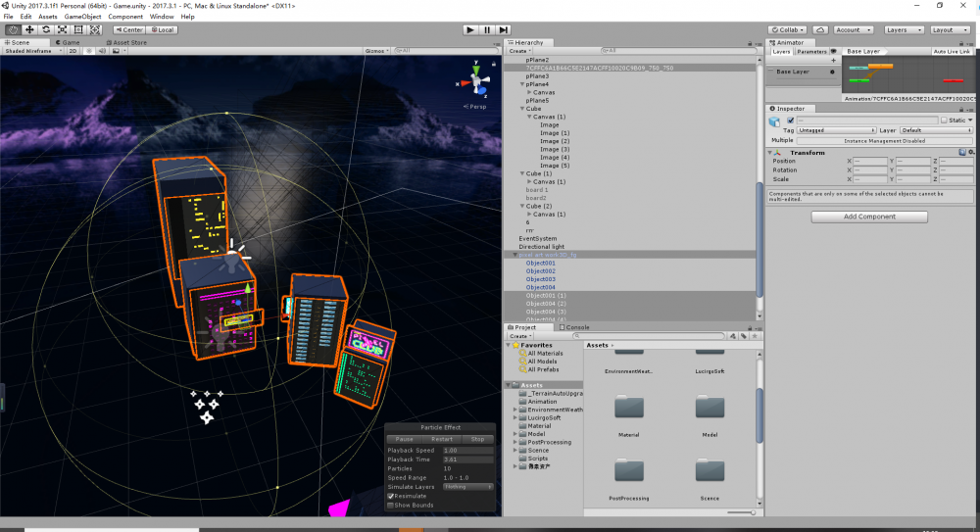Open the Layer Default dropdown

tap(936, 130)
